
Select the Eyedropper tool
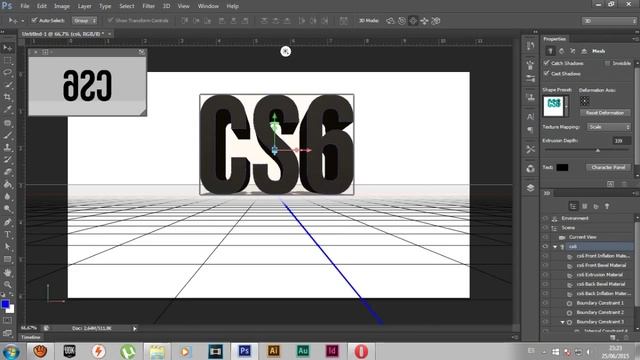coord(7,109)
